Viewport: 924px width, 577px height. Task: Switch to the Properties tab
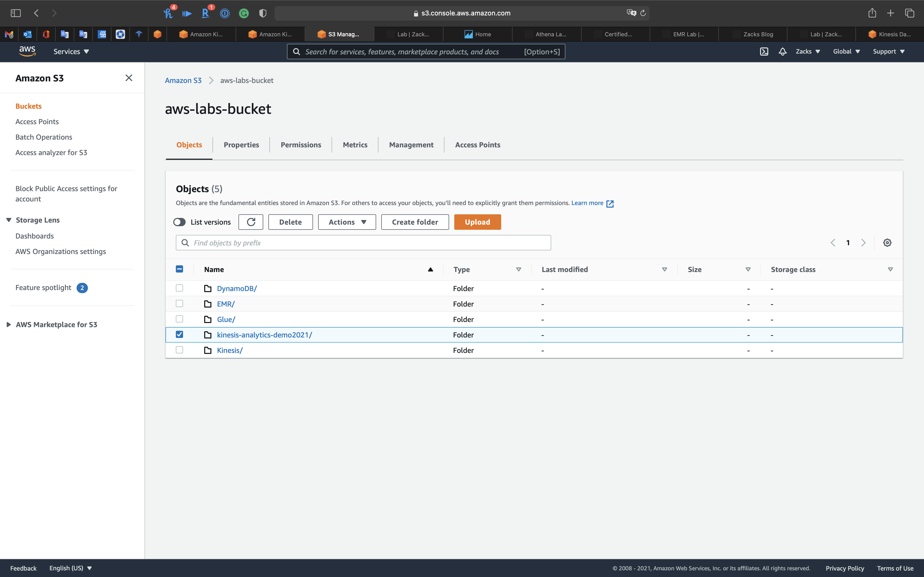(241, 145)
